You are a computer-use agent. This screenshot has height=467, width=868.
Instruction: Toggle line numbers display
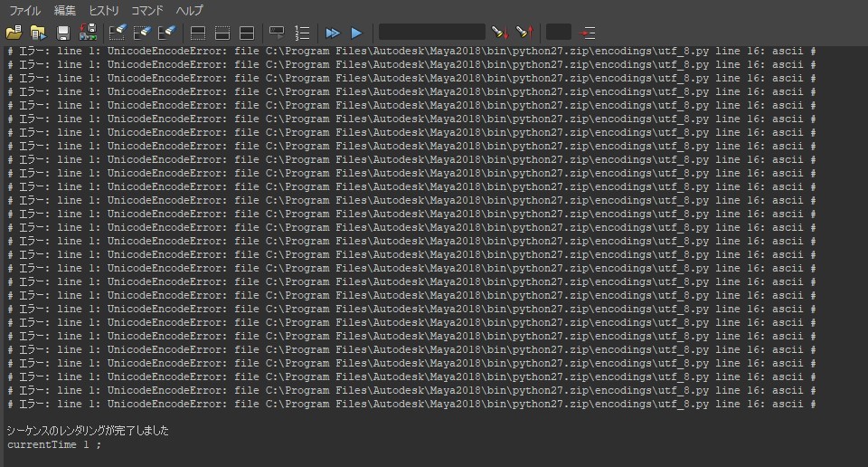pyautogui.click(x=302, y=33)
